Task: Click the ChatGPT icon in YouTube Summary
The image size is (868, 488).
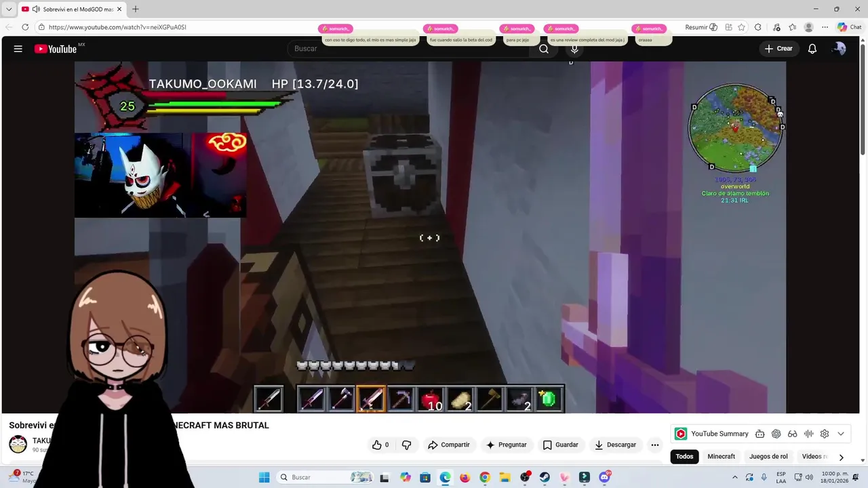Action: point(776,434)
